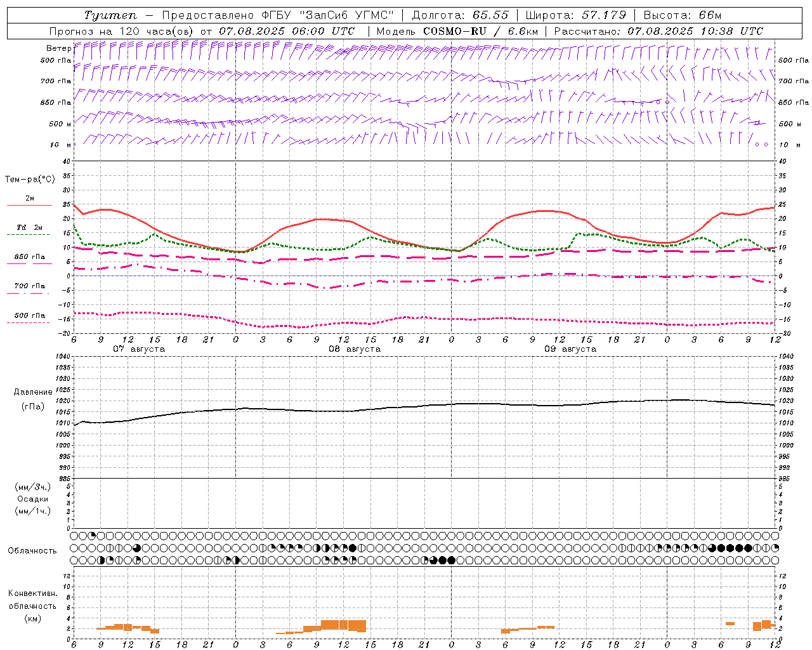
Task: Click the "Конвективн." convective cloud label
Action: tap(33, 594)
